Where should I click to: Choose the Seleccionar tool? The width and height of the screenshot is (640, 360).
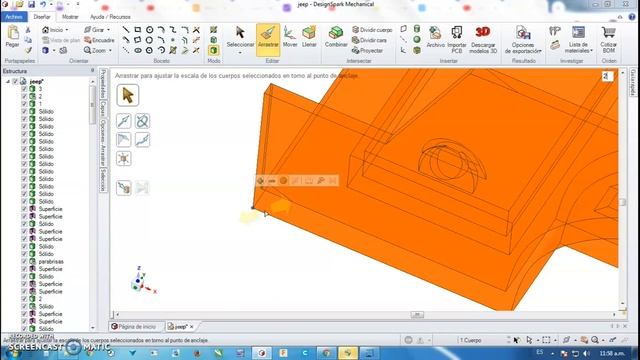tap(240, 37)
